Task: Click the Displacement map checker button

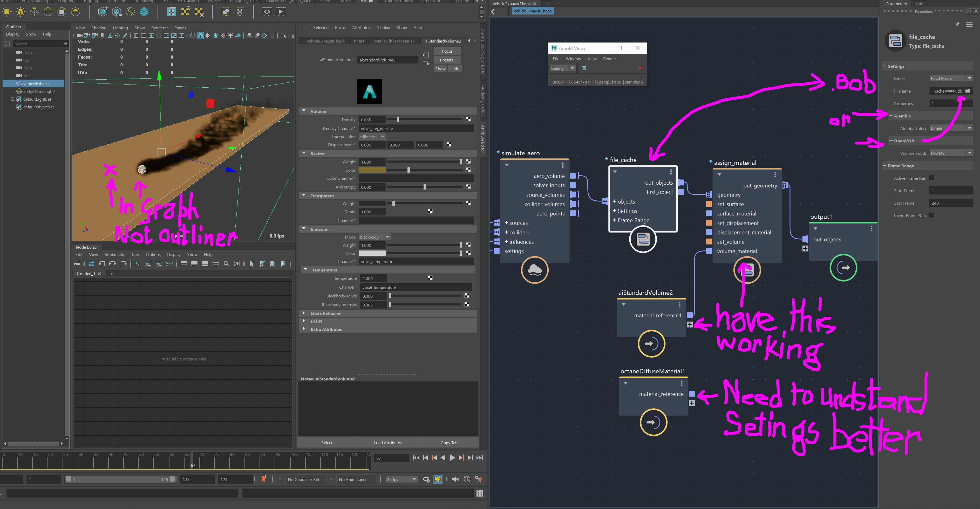Action: pyautogui.click(x=449, y=144)
